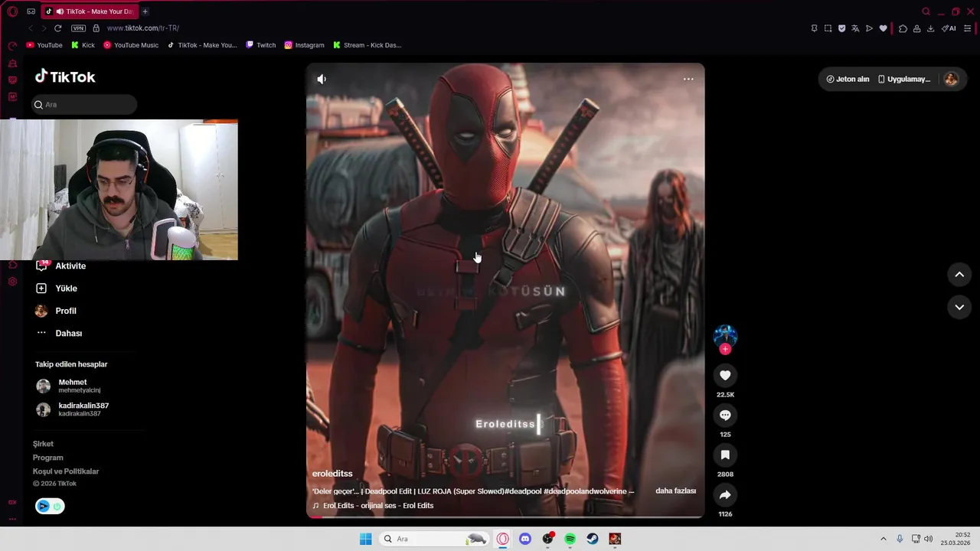Screen dimensions: 980x551
Task: Click Uygulamay... get app button
Action: (904, 79)
